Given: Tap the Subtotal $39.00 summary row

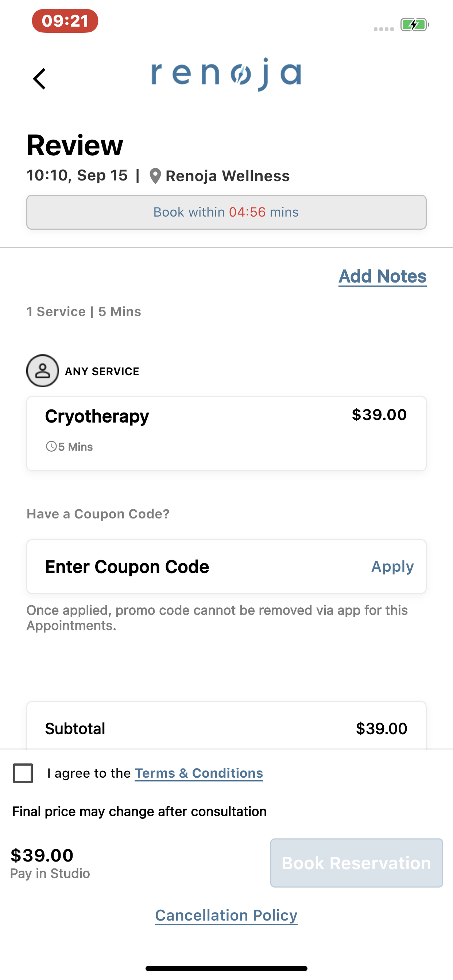Looking at the screenshot, I should pos(226,728).
